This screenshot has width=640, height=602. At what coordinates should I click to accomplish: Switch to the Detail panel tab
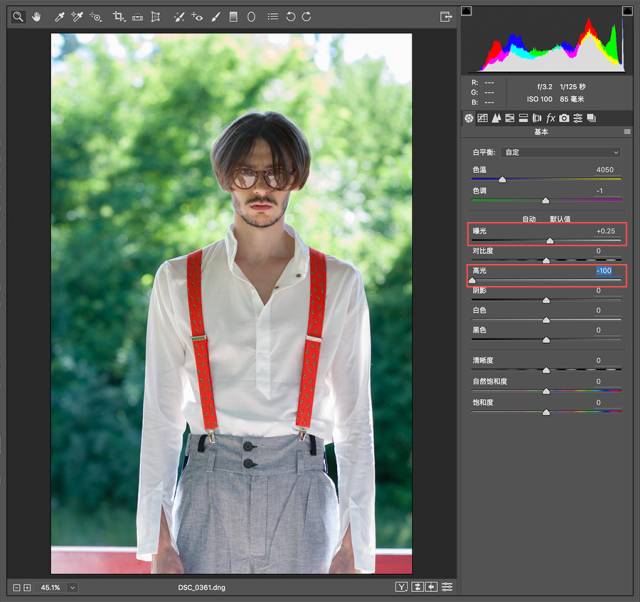(496, 118)
